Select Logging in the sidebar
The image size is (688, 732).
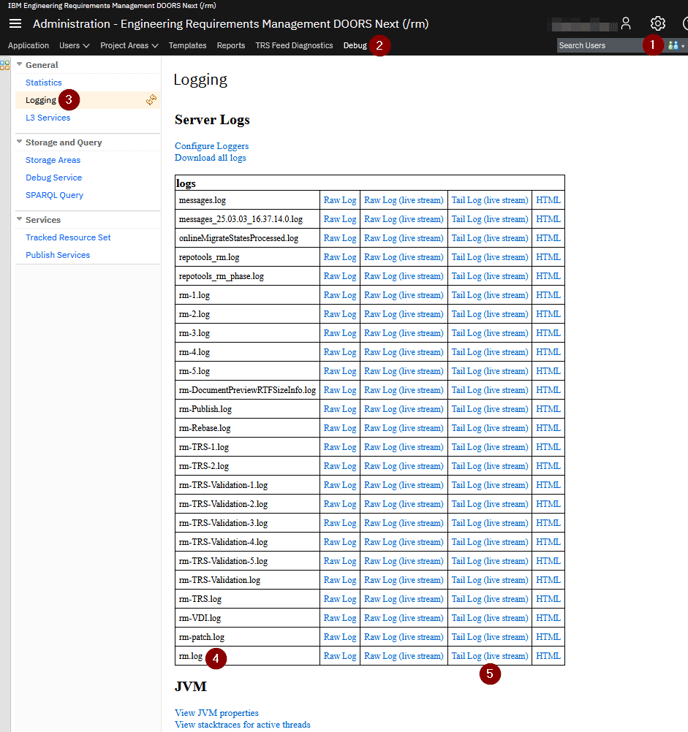point(41,100)
